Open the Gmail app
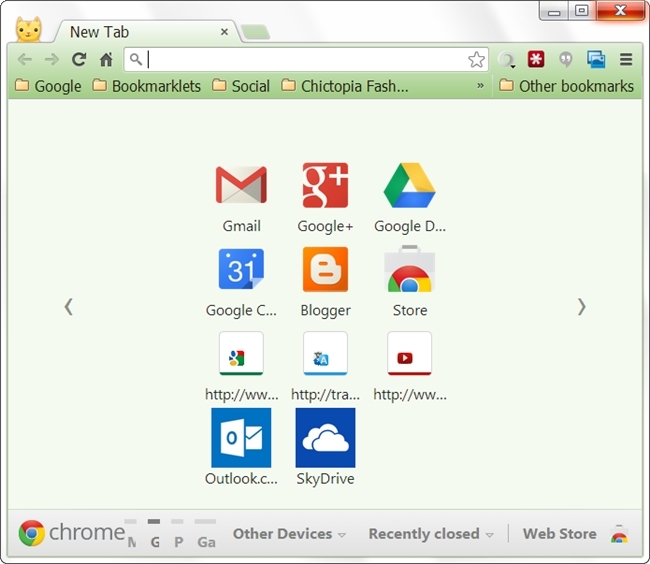650x564 pixels. coord(241,185)
